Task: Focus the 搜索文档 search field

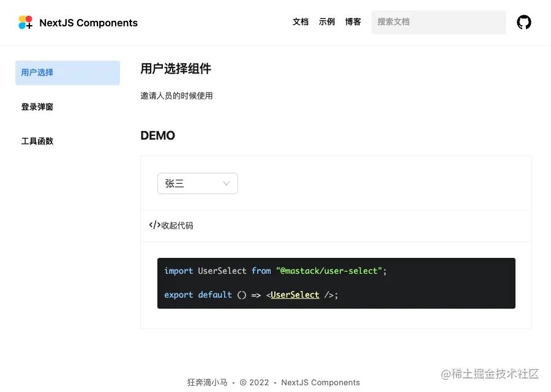Action: [438, 22]
